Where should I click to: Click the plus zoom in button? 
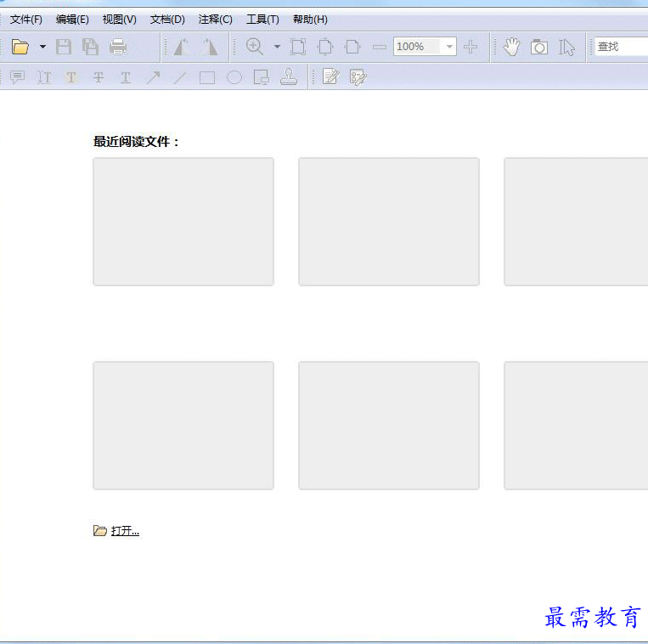471,47
